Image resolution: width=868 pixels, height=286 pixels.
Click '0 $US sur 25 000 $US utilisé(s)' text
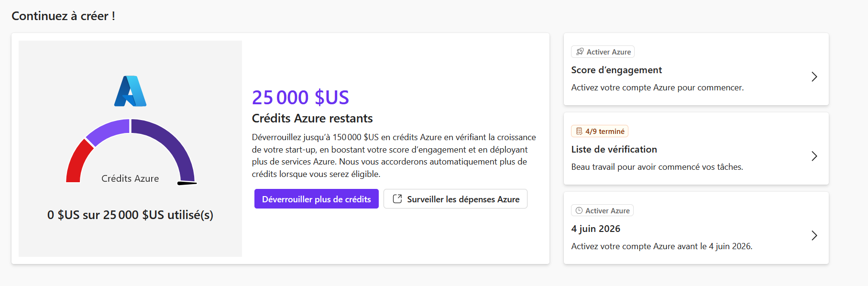click(130, 215)
